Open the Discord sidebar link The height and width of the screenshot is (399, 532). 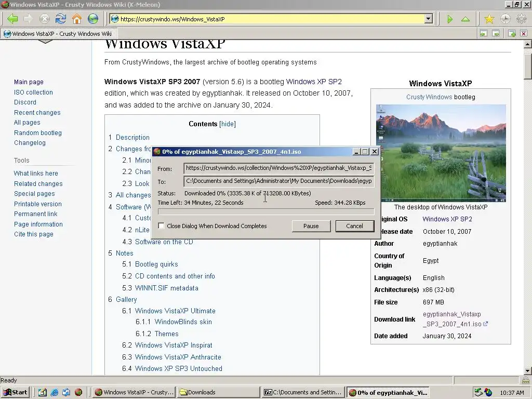pos(25,102)
